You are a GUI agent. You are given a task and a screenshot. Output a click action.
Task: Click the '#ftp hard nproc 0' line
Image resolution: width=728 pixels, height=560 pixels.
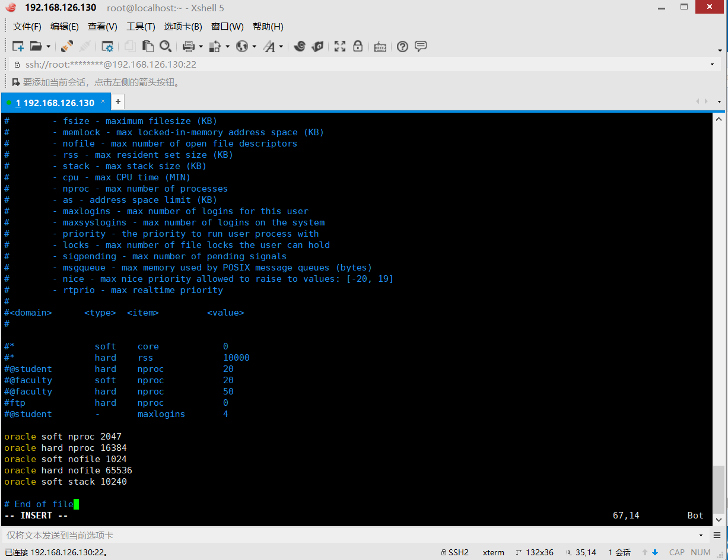[x=116, y=403]
